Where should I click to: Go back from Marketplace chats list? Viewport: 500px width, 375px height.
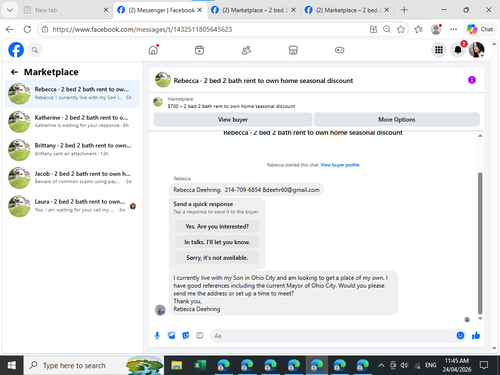pyautogui.click(x=14, y=72)
